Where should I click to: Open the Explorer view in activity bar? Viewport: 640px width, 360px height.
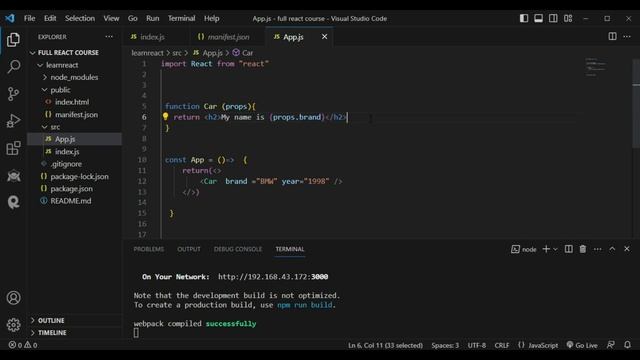click(13, 40)
